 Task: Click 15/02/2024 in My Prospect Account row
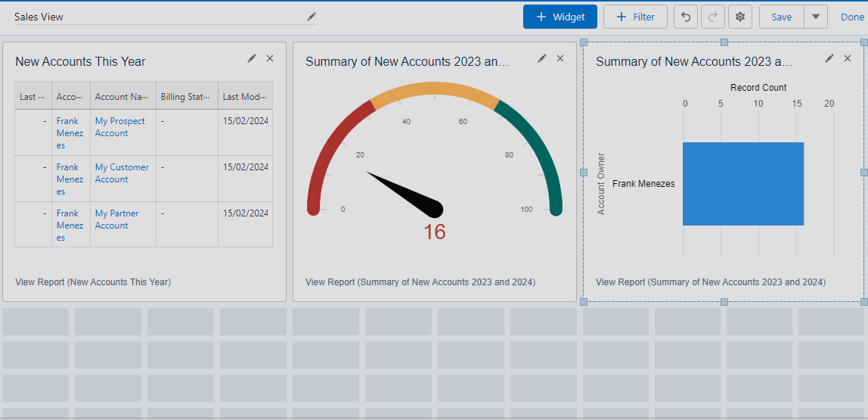tap(245, 121)
